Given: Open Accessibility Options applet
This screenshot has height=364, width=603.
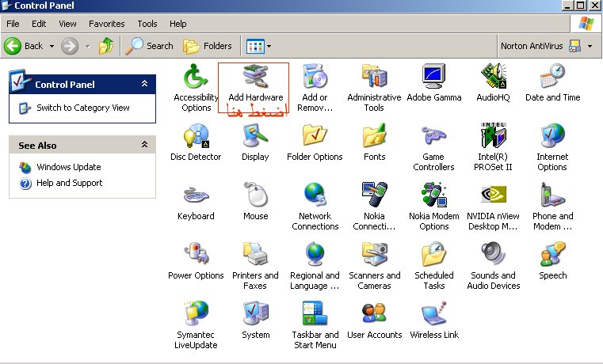Looking at the screenshot, I should 196,88.
